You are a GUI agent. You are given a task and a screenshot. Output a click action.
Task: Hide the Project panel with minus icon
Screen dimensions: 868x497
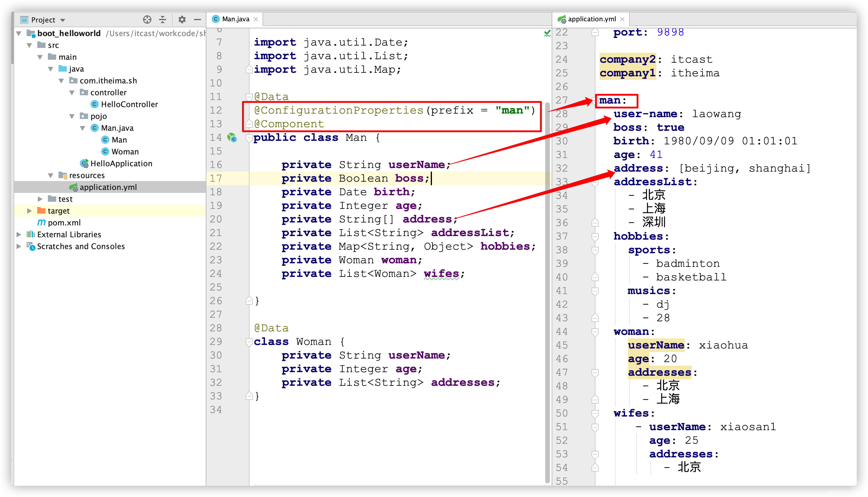coord(197,20)
